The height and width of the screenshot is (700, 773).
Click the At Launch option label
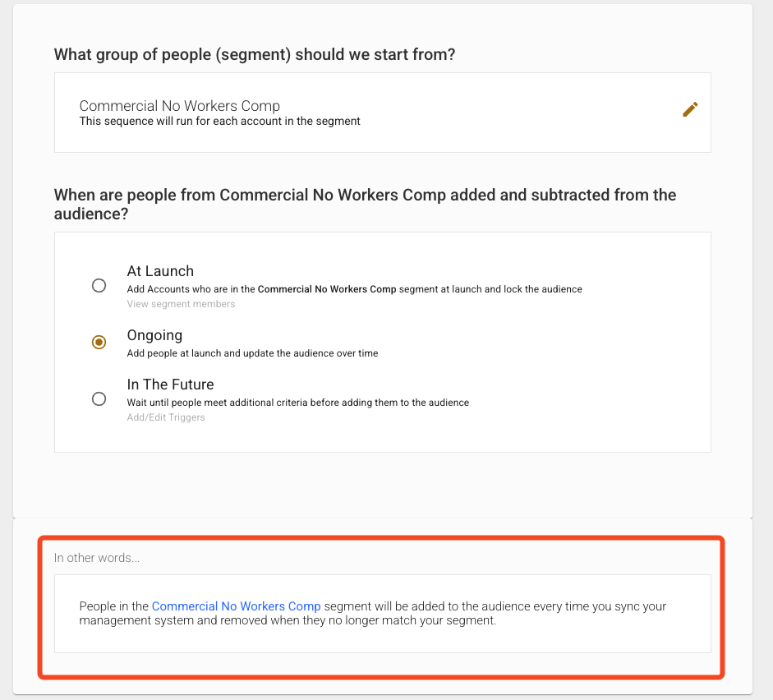pos(160,271)
